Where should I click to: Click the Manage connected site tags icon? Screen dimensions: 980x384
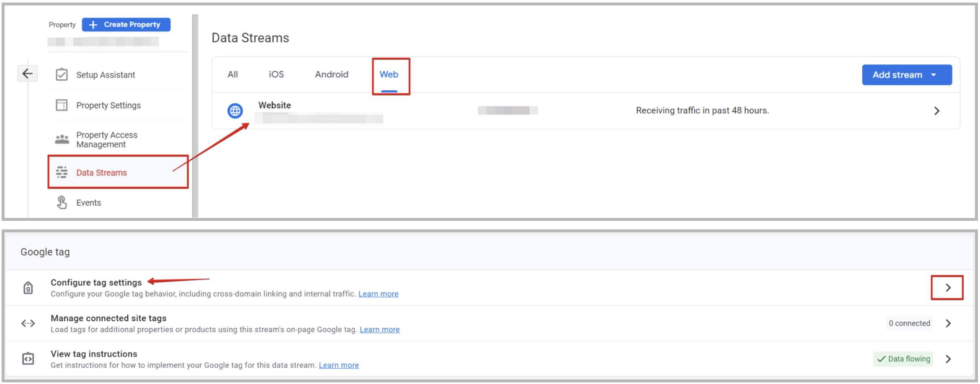[28, 323]
